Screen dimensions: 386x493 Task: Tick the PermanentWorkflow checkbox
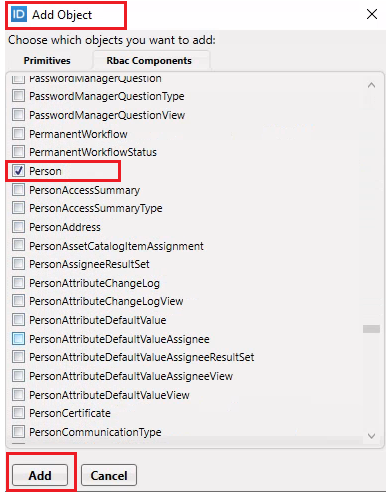tap(18, 134)
